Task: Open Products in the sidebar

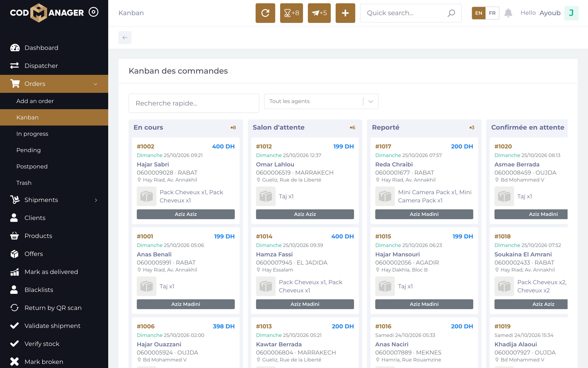Action: pos(54,236)
